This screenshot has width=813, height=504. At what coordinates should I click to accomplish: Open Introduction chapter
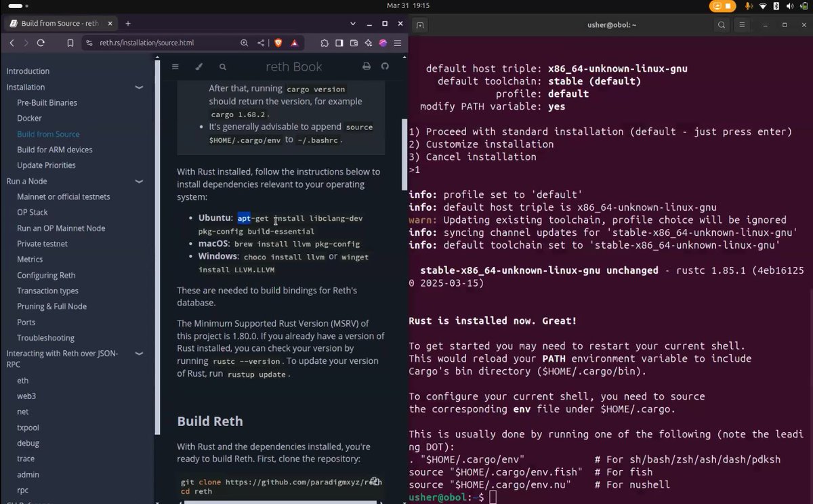28,71
